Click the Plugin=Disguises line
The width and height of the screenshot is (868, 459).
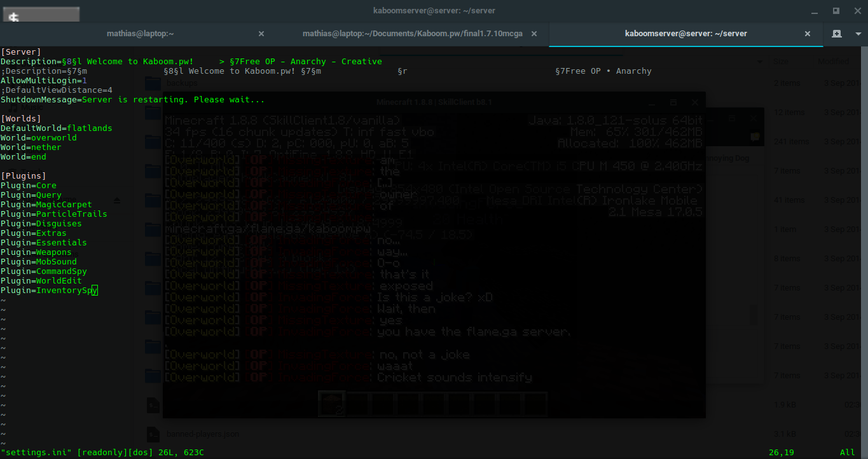[41, 224]
